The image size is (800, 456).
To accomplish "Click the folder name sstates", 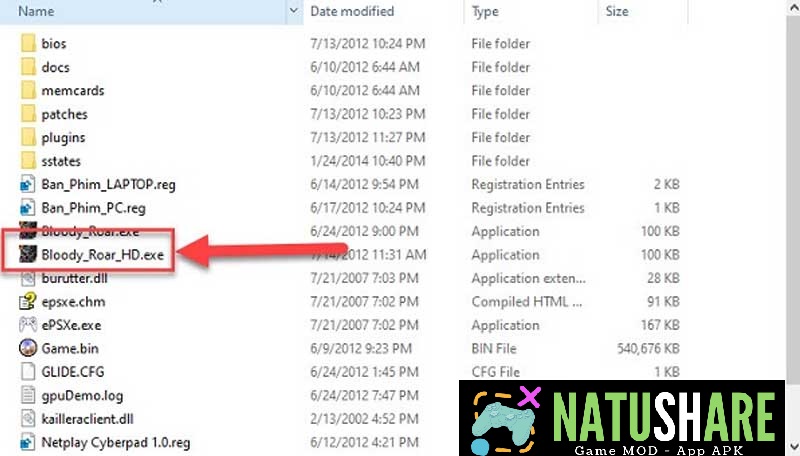I will pyautogui.click(x=61, y=161).
